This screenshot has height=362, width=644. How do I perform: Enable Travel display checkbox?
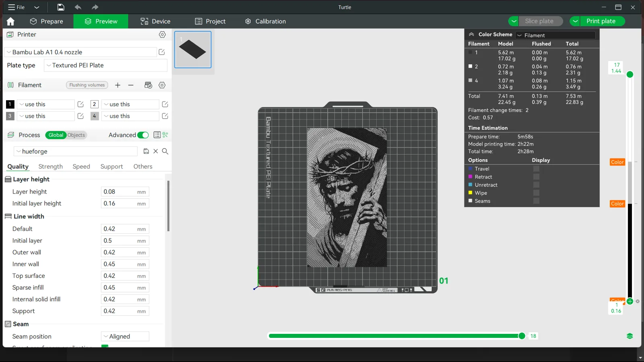[x=536, y=169]
